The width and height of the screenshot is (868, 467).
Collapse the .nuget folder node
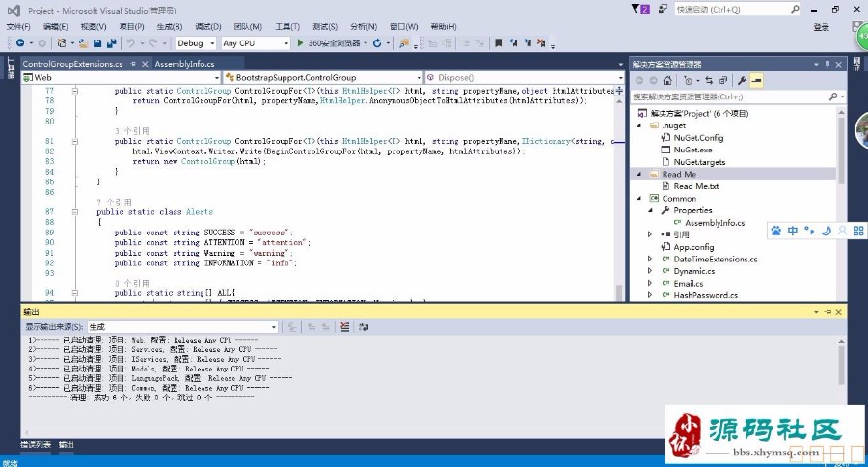click(639, 125)
